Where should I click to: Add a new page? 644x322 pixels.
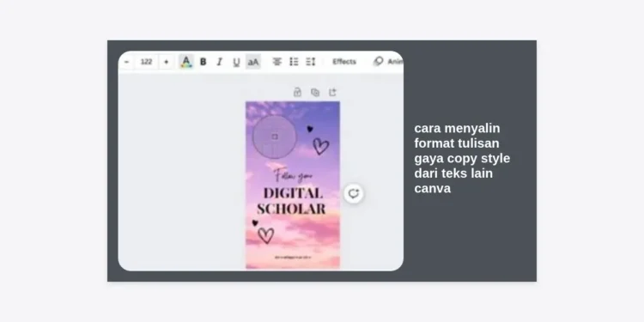point(332,93)
